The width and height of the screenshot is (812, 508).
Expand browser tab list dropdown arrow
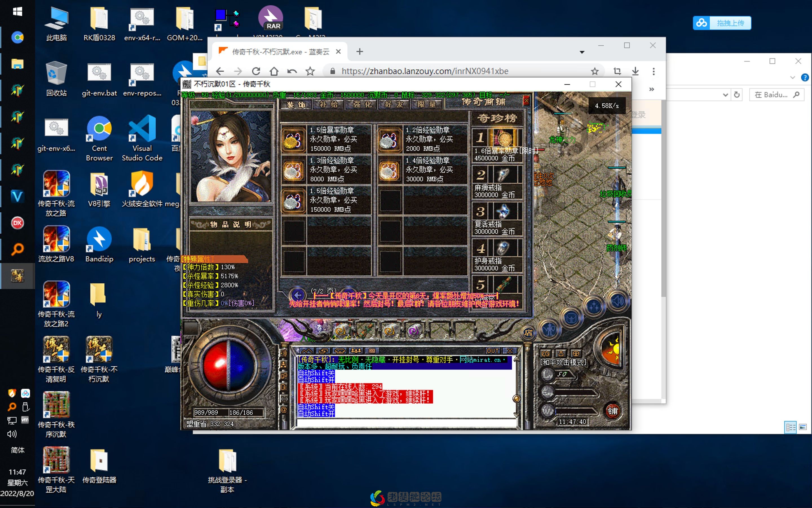point(582,52)
